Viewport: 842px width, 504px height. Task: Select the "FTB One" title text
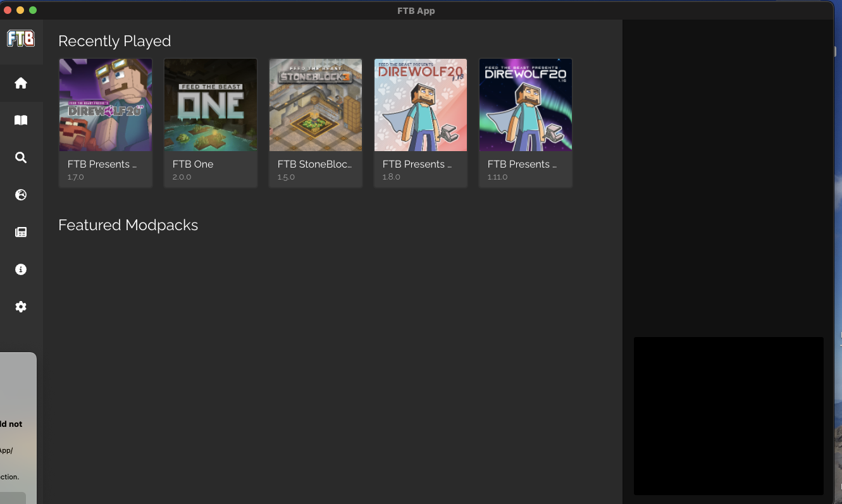pyautogui.click(x=193, y=164)
